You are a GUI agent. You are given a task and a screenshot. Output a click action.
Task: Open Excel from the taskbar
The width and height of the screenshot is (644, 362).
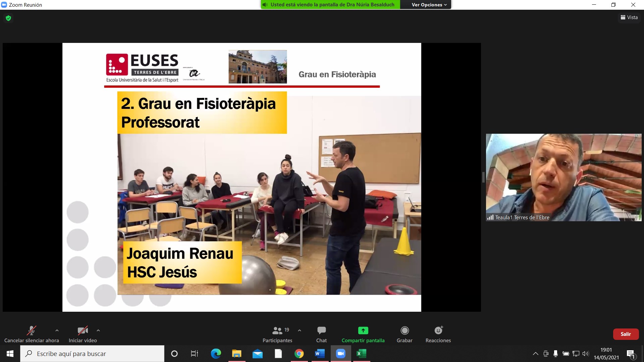[361, 354]
